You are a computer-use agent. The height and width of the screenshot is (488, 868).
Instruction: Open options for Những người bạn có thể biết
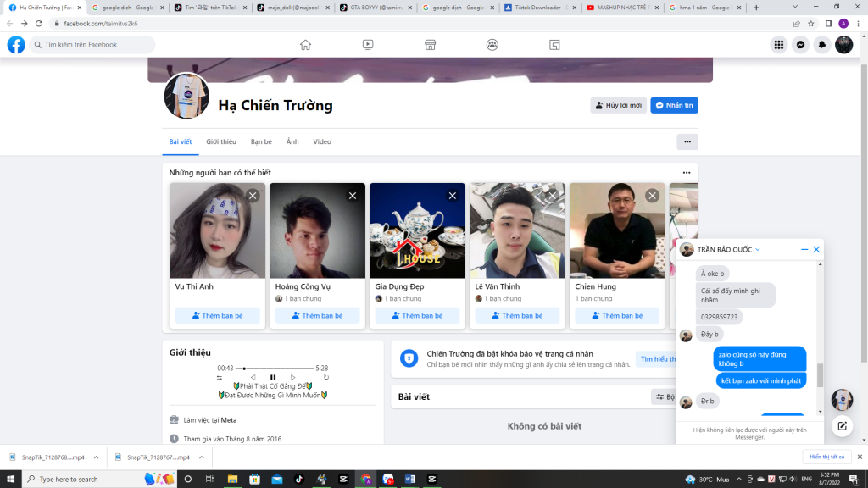[687, 173]
